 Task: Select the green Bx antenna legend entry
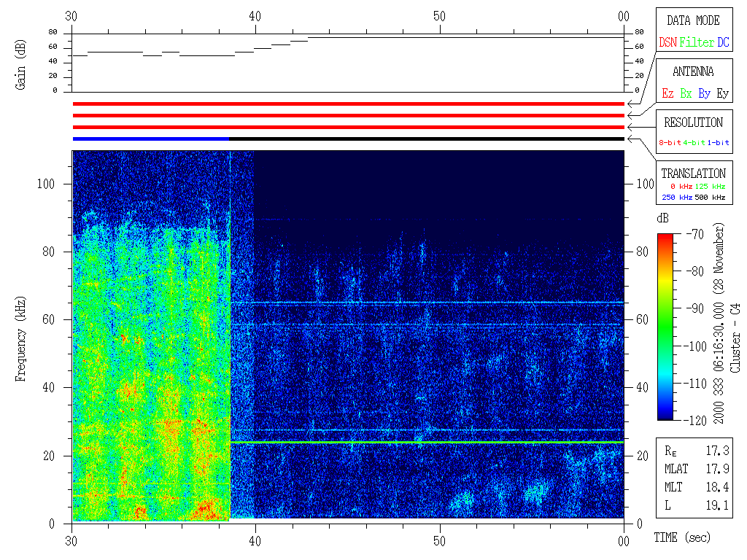[x=686, y=94]
